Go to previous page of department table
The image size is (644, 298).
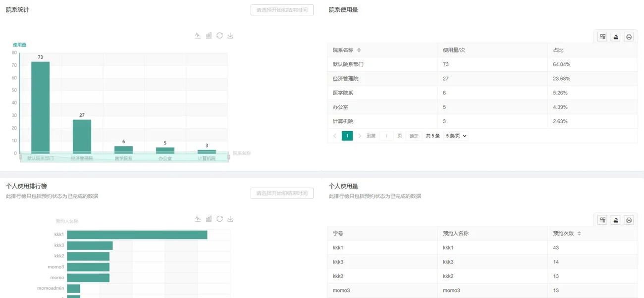tap(335, 136)
